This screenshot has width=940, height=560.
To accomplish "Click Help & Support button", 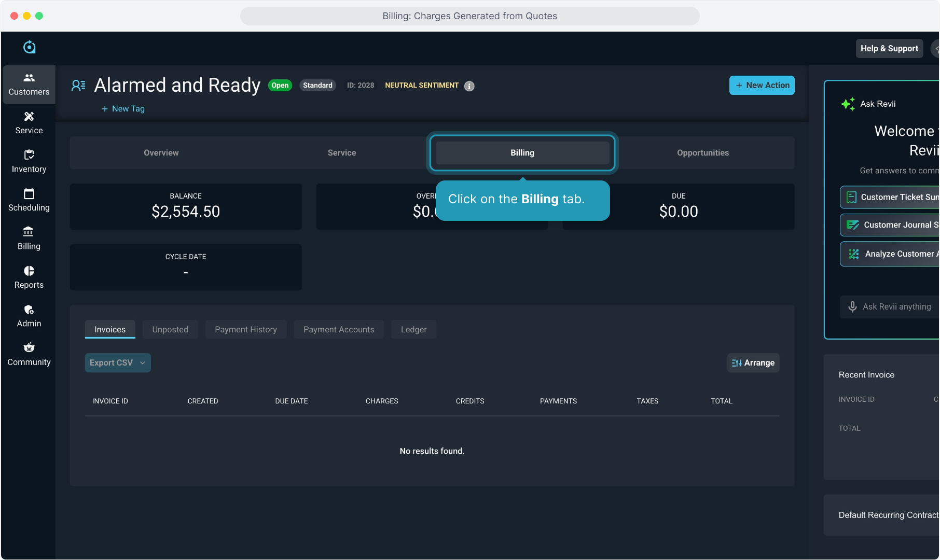I will 889,49.
